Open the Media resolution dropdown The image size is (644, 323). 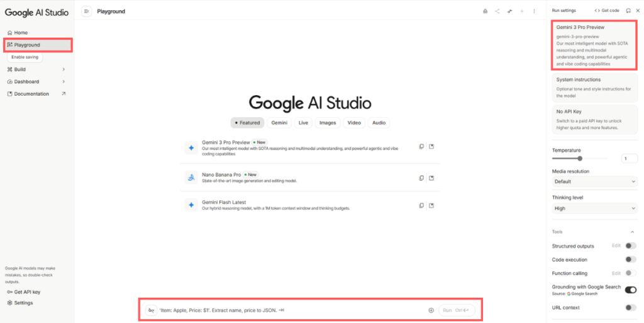[595, 181]
